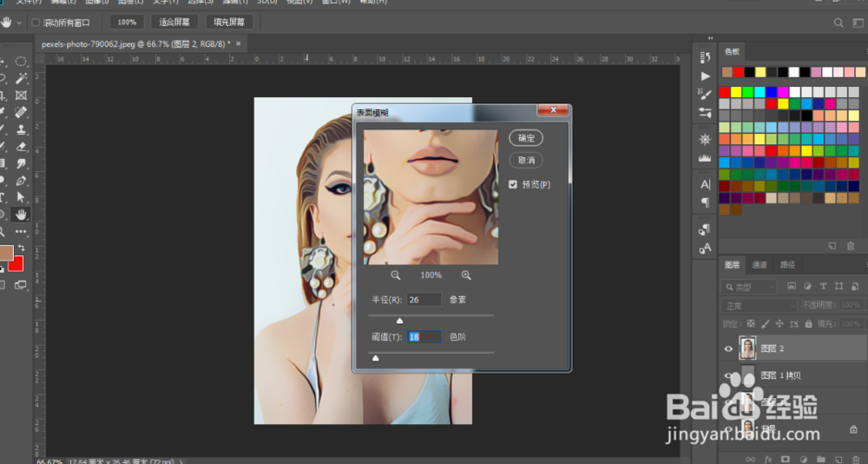Select the Magic Wand tool
Screen dimensions: 868x464
21,78
